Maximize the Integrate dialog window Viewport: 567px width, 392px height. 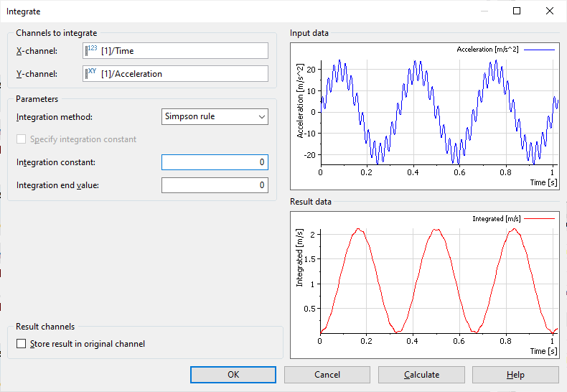(517, 11)
